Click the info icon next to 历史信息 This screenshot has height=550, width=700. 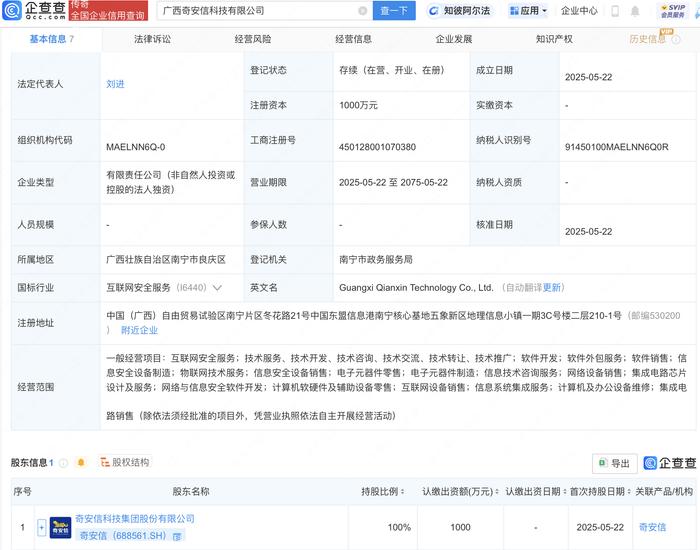coord(676,39)
